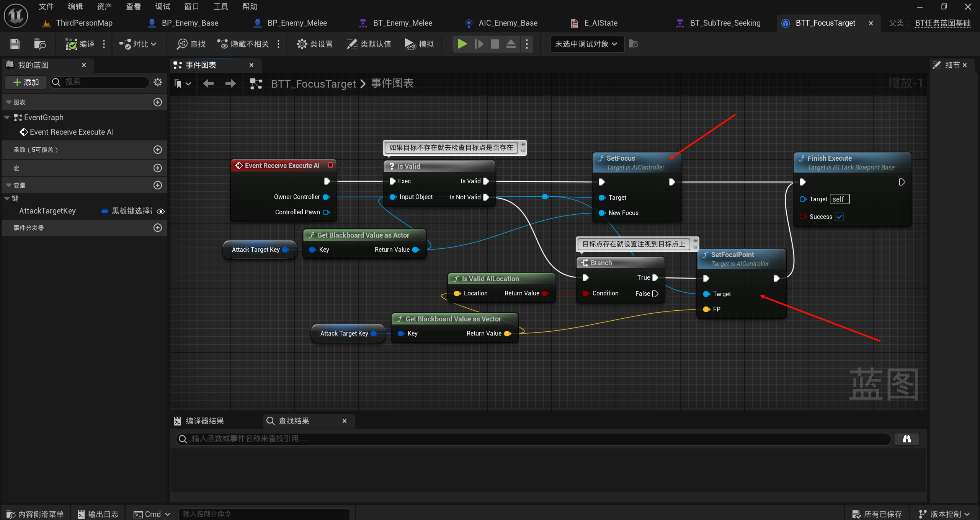Viewport: 980px width, 520px height.
Task: Open the 未选中调试对象 debug object dropdown
Action: click(586, 44)
